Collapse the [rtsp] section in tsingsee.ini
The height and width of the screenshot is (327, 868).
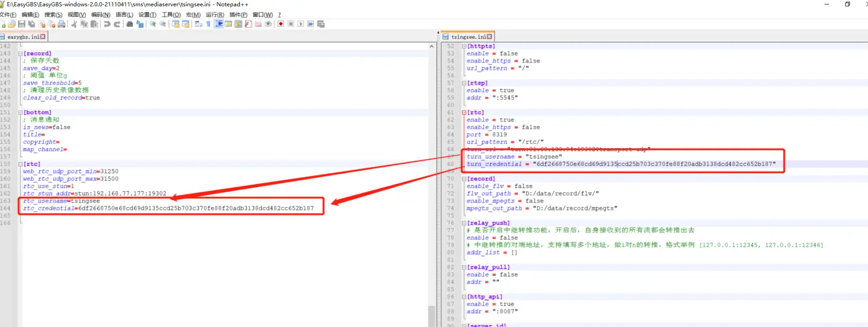click(464, 83)
